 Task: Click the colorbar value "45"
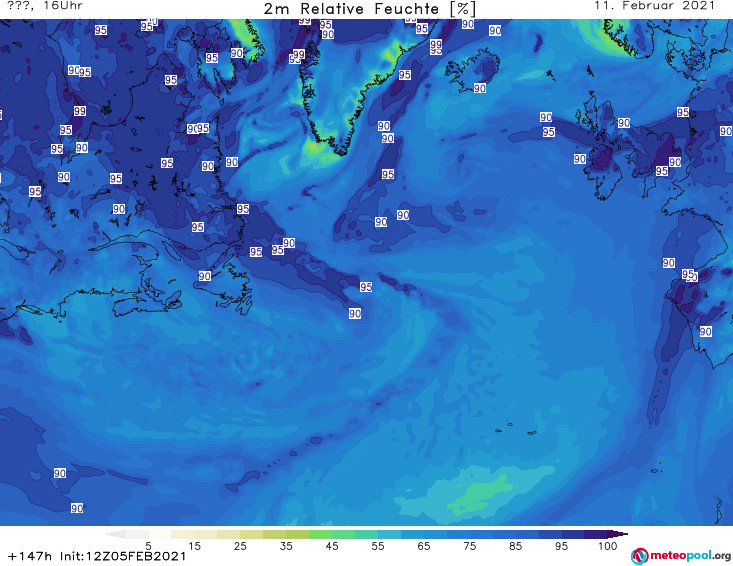[x=332, y=546]
